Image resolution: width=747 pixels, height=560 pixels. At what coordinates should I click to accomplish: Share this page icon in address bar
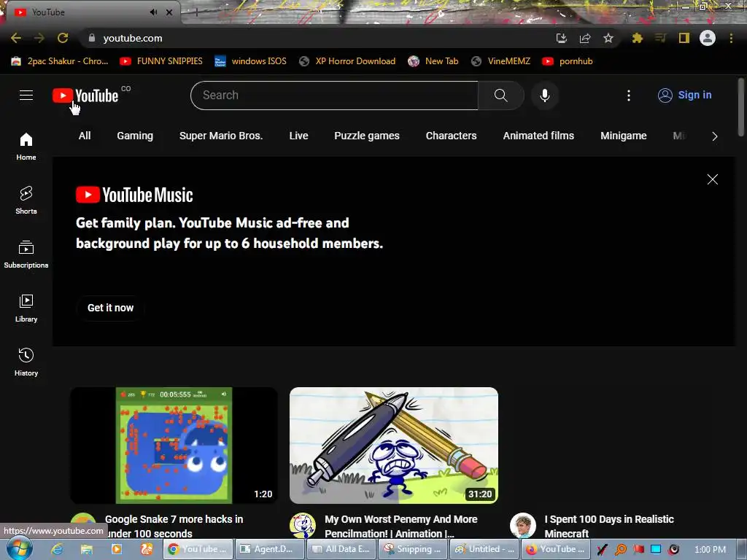(585, 38)
